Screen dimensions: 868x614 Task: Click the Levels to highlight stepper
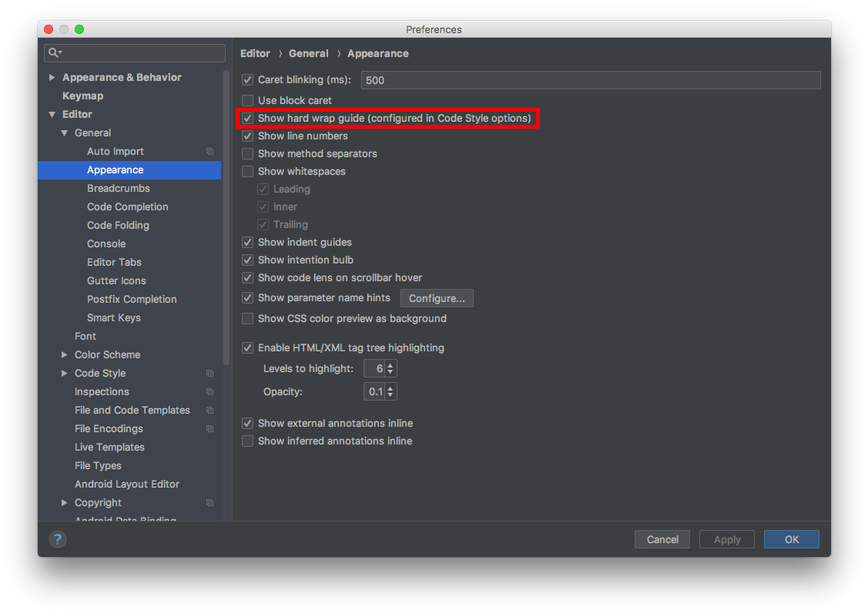(x=390, y=369)
